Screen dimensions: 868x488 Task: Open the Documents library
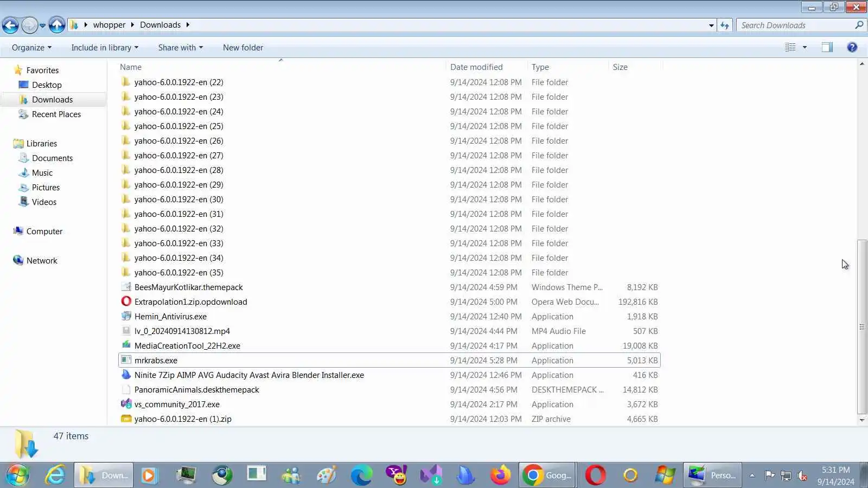coord(52,158)
